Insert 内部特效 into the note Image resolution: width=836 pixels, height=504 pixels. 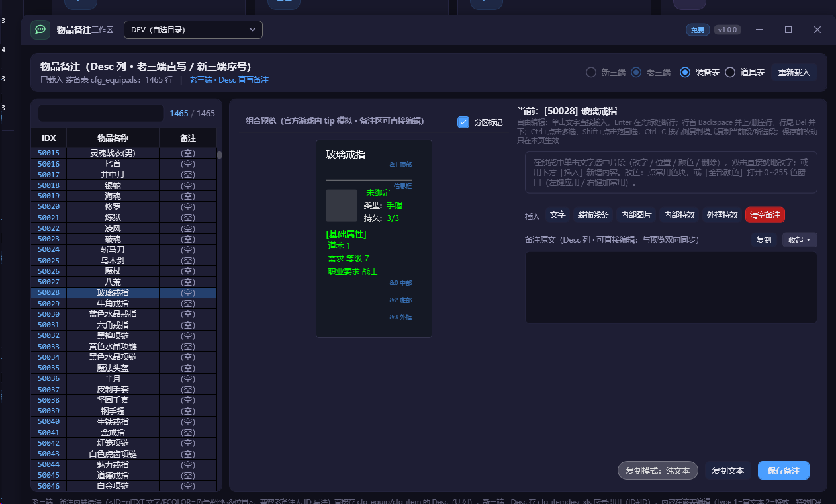point(679,215)
